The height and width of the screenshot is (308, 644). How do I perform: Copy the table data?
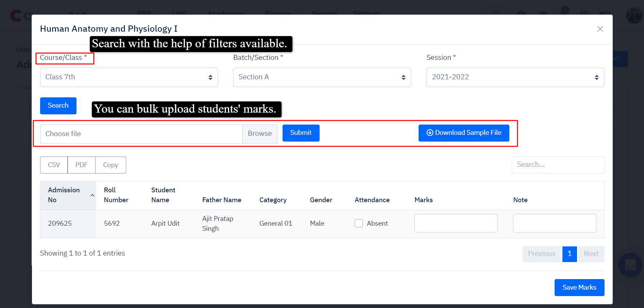click(111, 165)
